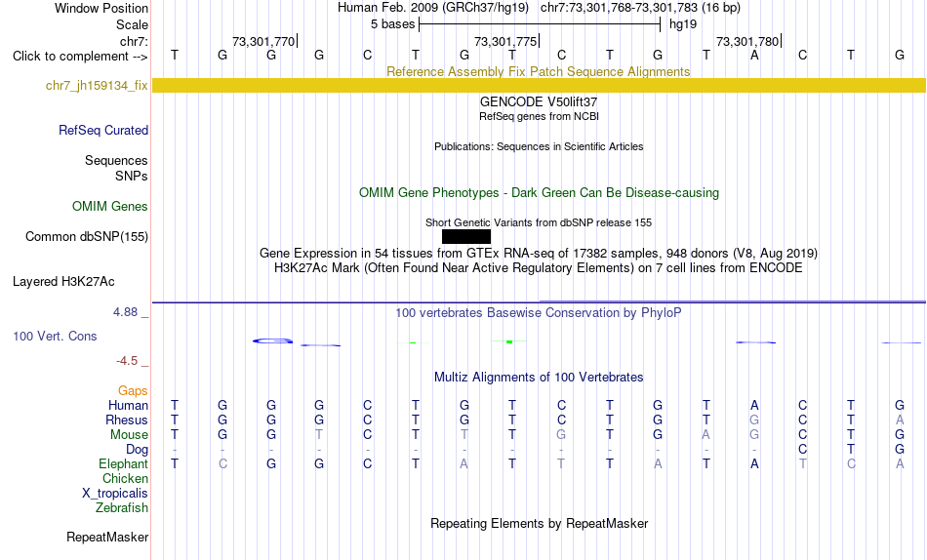
Task: Click the yellow fix patch alignment bar
Action: pyautogui.click(x=539, y=85)
